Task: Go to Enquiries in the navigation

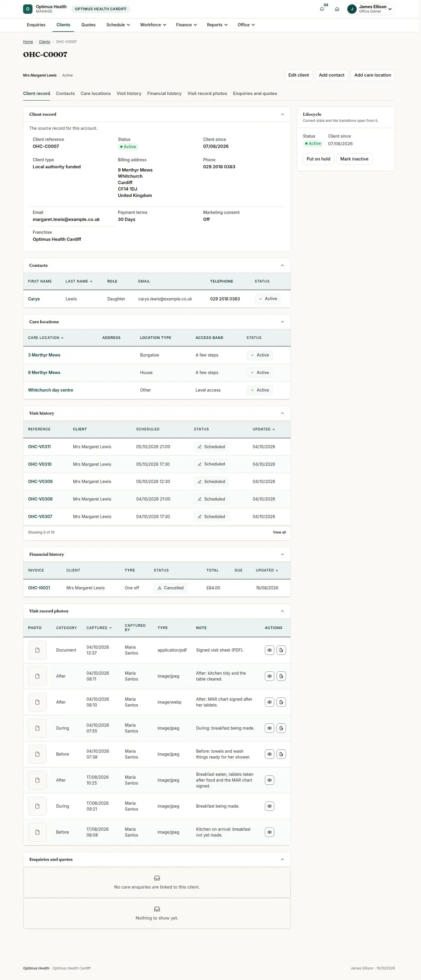Action: (36, 25)
